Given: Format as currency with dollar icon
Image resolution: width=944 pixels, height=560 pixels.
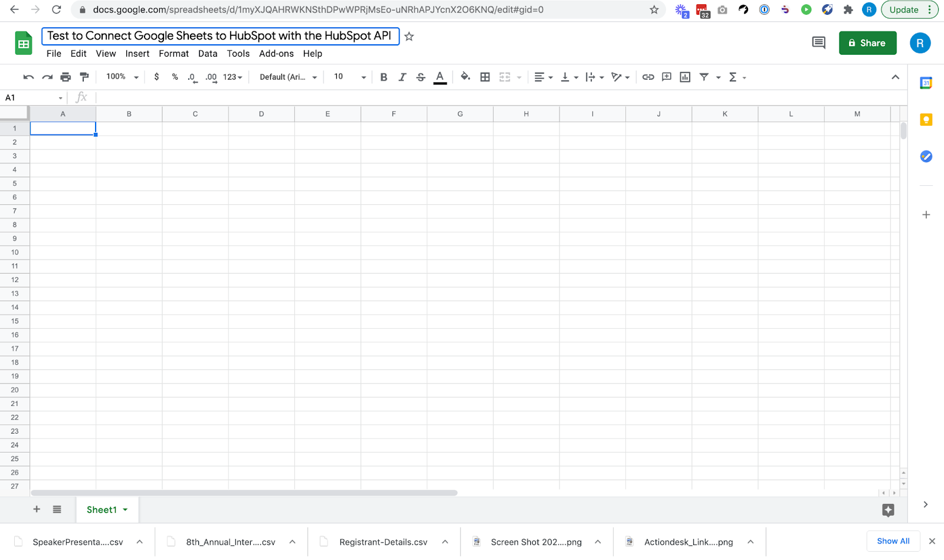Looking at the screenshot, I should [156, 77].
